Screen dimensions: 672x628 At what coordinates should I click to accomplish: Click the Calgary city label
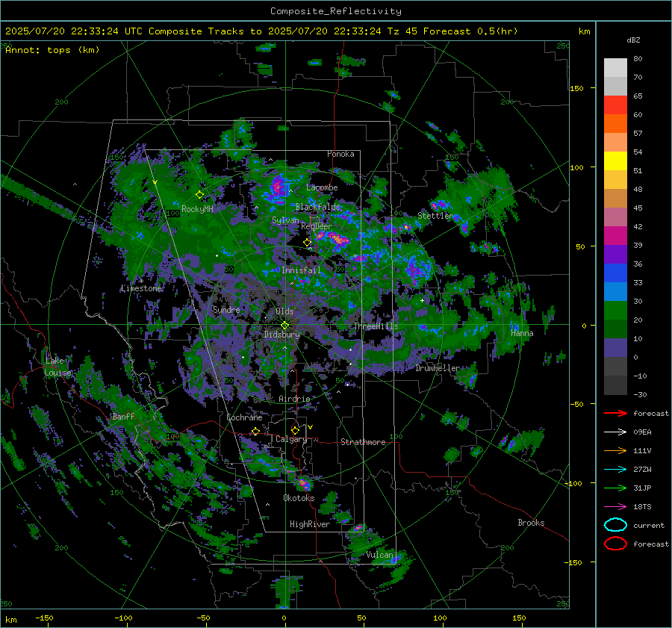[x=291, y=439]
